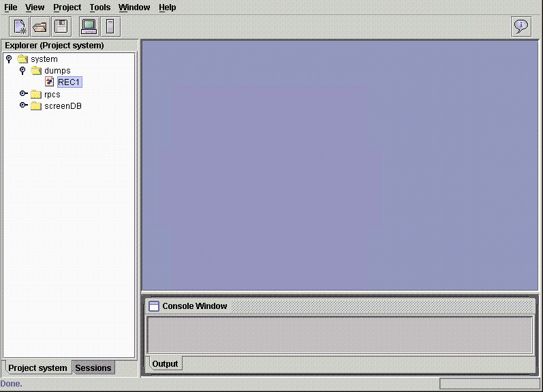This screenshot has height=392, width=543.
Task: Select the REC1 tree item
Action: (x=69, y=82)
